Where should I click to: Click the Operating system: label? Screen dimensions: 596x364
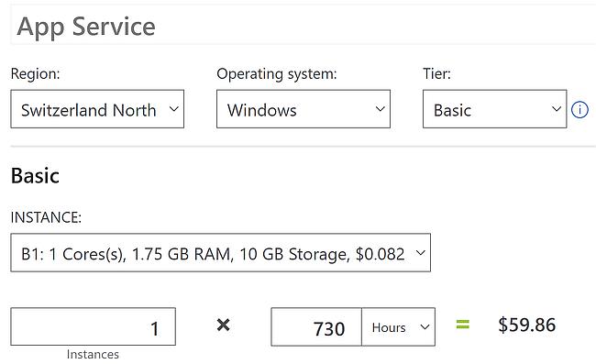coord(277,73)
